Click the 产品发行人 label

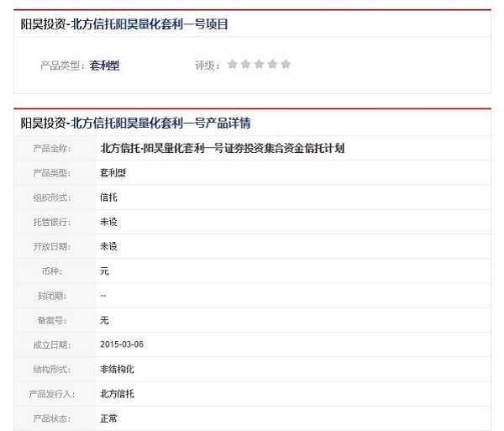[x=52, y=394]
